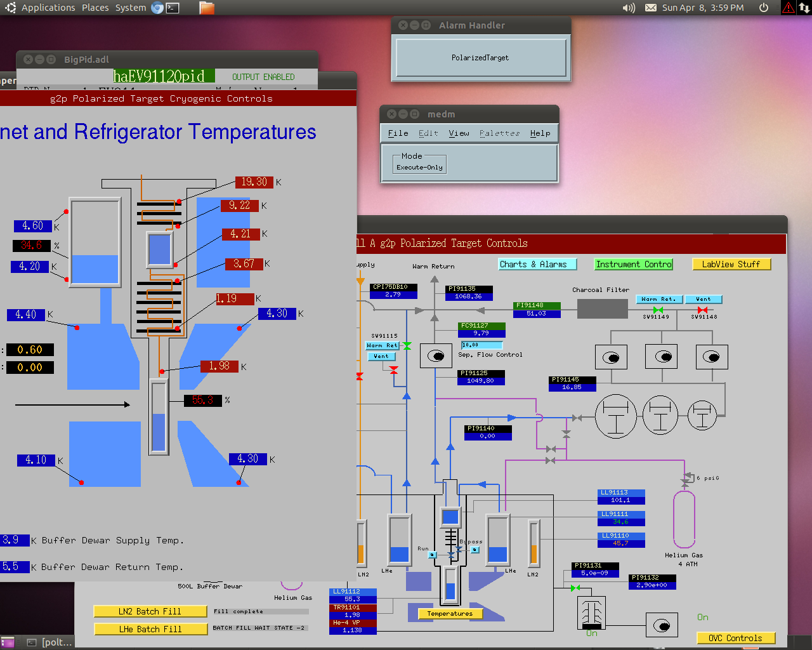Select PolarizedTarget in the Alarm Handler
Viewport: 812px width, 650px height.
coord(480,58)
